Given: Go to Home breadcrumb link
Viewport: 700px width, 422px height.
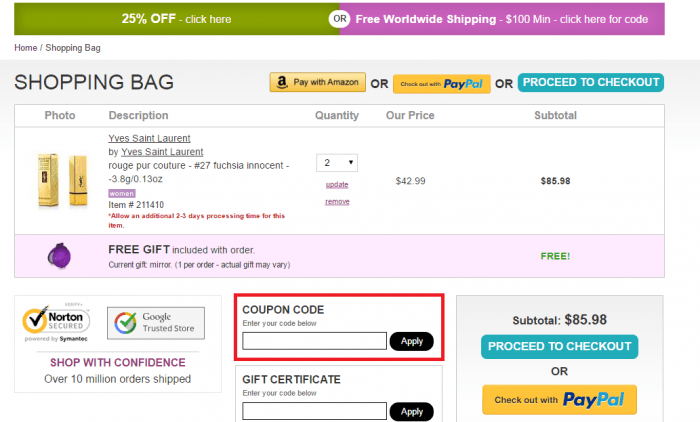Looking at the screenshot, I should point(24,48).
